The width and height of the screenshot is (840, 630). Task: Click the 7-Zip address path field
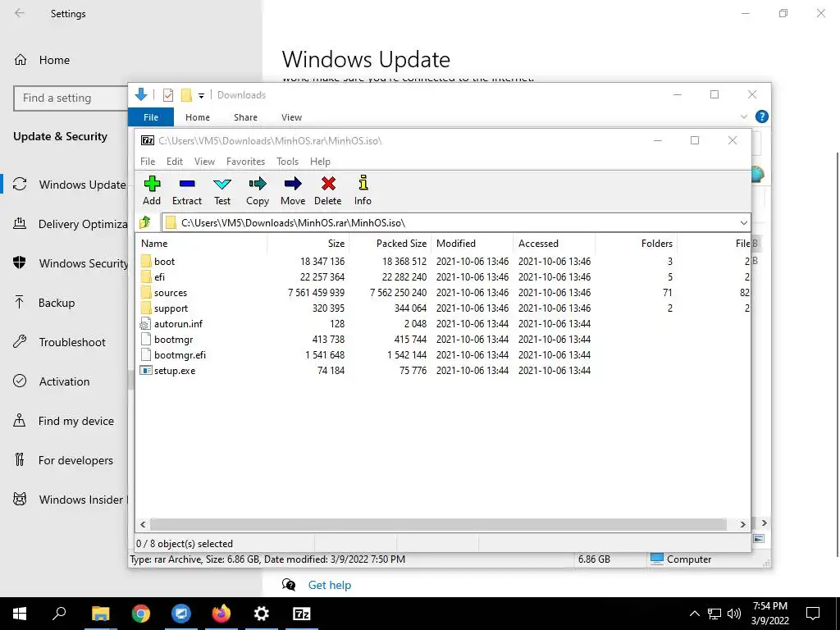[450, 222]
